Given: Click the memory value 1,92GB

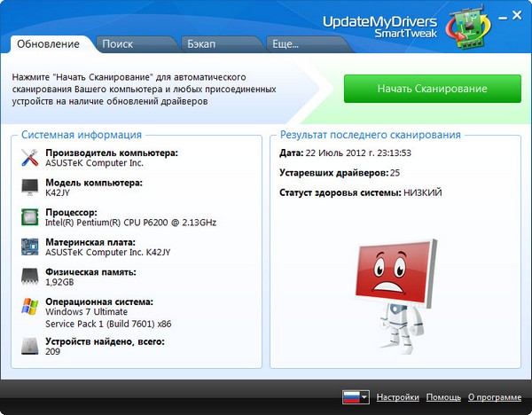Looking at the screenshot, I should [59, 282].
